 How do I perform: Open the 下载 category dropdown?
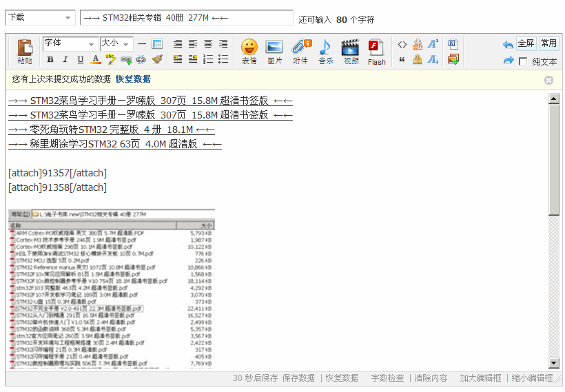(x=40, y=18)
